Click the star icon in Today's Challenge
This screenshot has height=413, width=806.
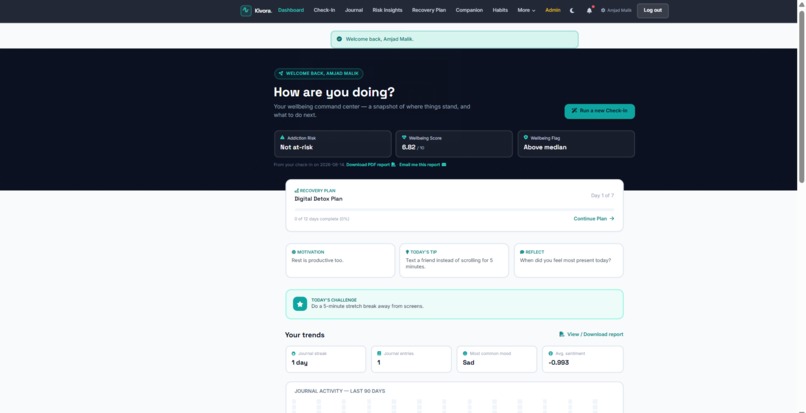(300, 303)
